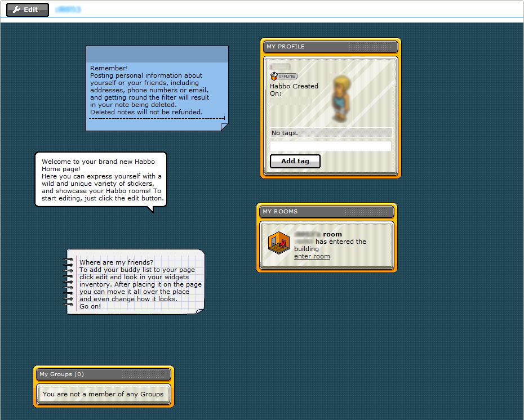Image resolution: width=524 pixels, height=420 pixels.
Task: Click the Add tag button
Action: pyautogui.click(x=295, y=161)
